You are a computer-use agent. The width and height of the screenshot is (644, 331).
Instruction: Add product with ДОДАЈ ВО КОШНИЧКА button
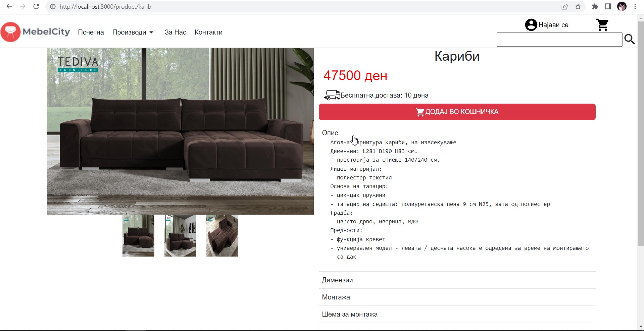(x=457, y=112)
